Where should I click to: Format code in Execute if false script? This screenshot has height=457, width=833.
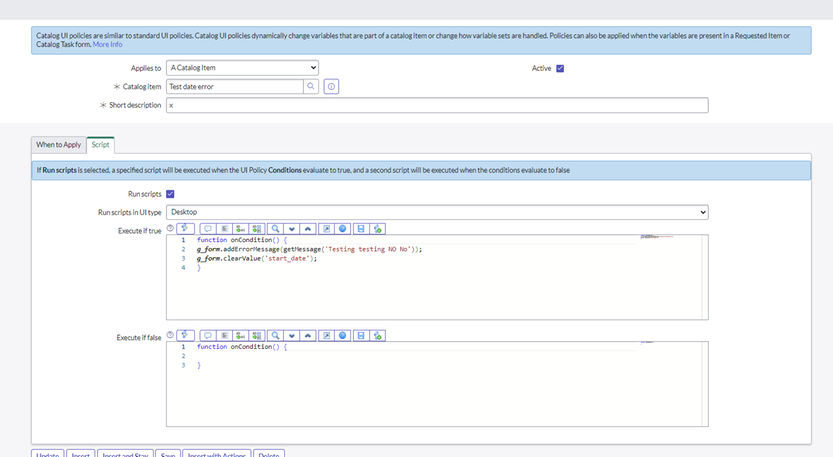tap(224, 335)
